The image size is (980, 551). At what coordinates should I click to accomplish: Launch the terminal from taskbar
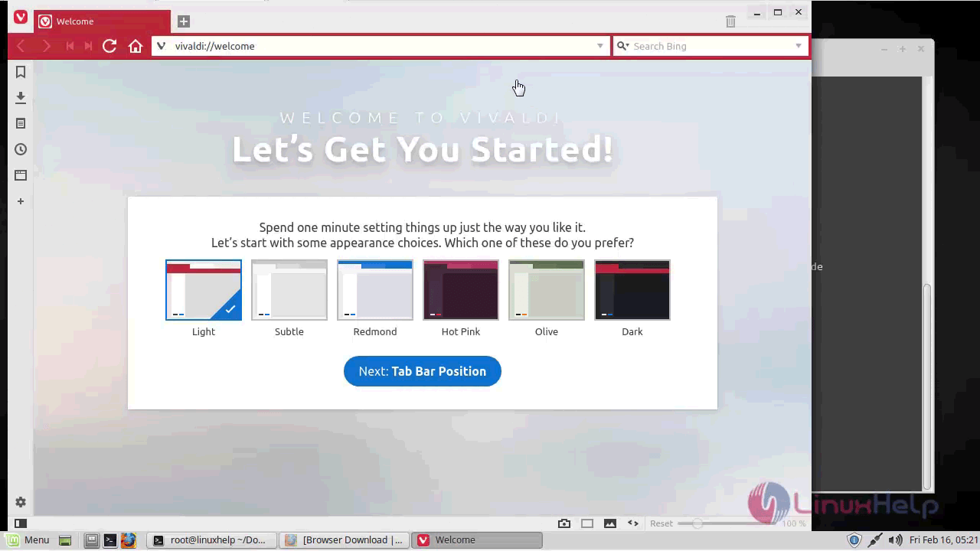tap(110, 540)
